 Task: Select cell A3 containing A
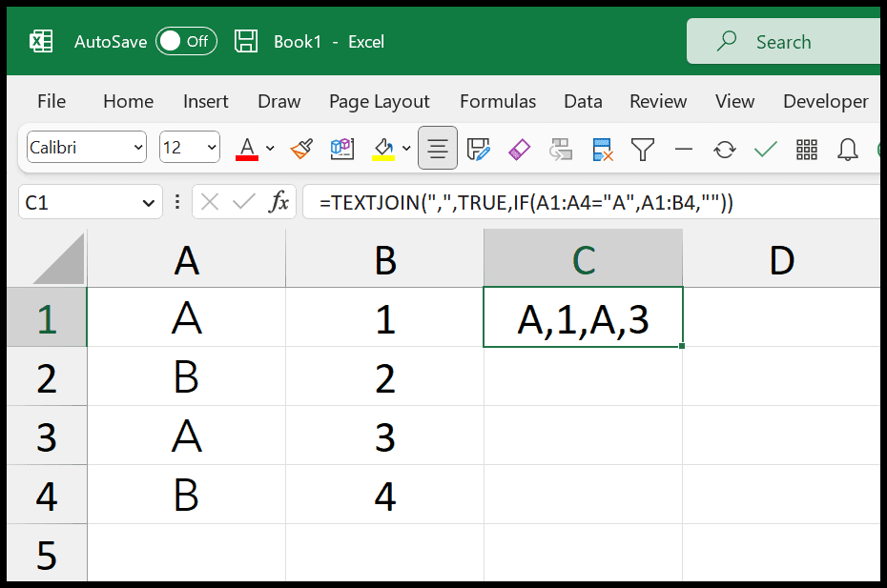187,436
